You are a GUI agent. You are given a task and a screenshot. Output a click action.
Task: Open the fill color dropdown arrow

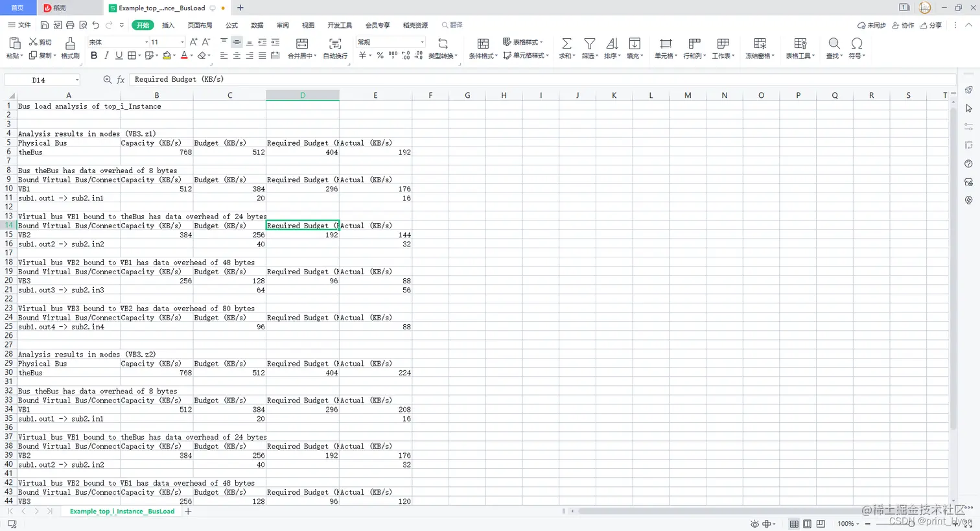[174, 56]
